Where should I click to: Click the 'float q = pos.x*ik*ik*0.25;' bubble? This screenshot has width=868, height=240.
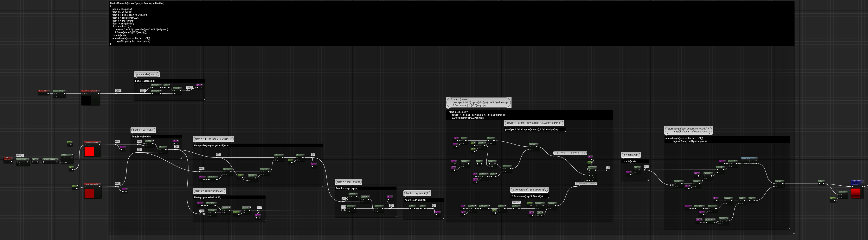209,191
